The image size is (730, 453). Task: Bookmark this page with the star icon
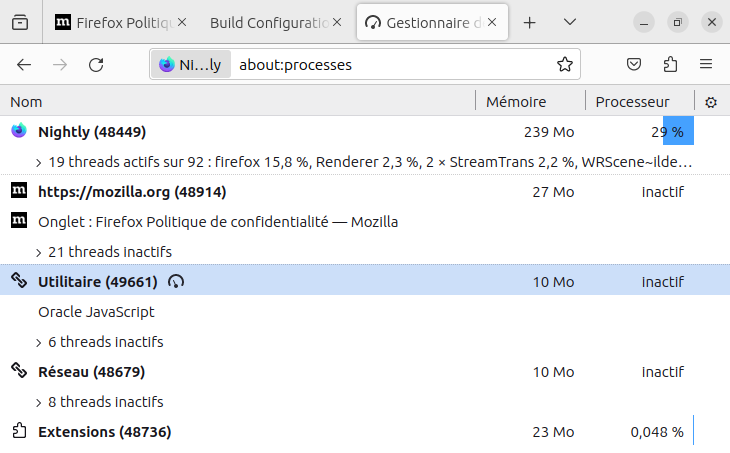click(565, 64)
